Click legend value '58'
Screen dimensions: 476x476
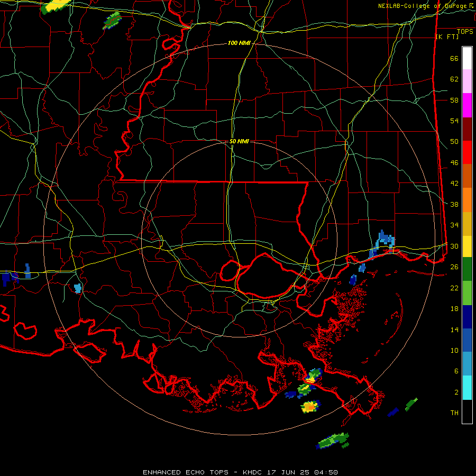pyautogui.click(x=454, y=100)
